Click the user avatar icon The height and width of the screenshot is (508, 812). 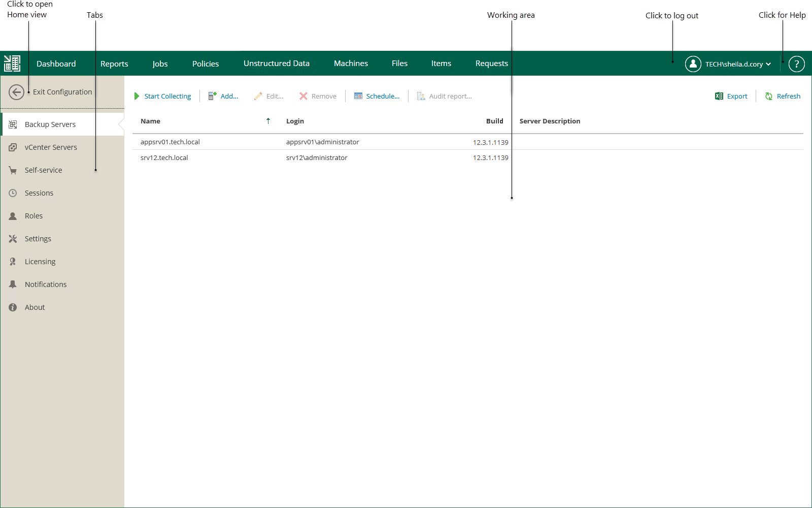693,64
